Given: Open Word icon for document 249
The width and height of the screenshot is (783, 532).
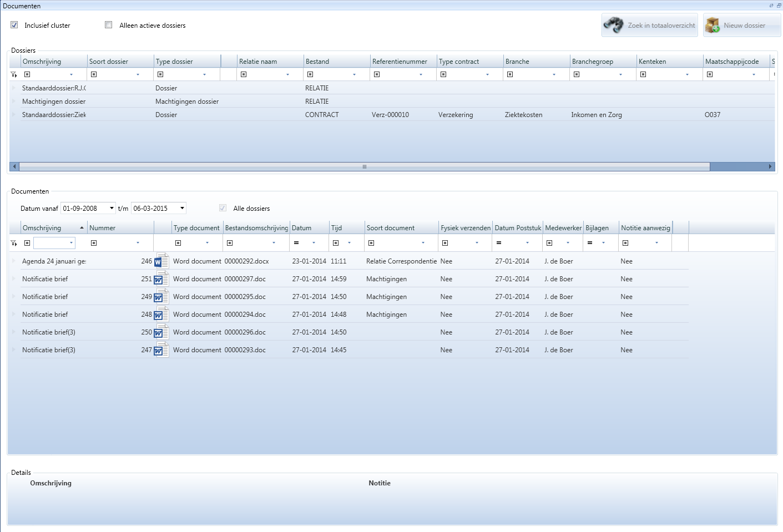Looking at the screenshot, I should pyautogui.click(x=161, y=296).
